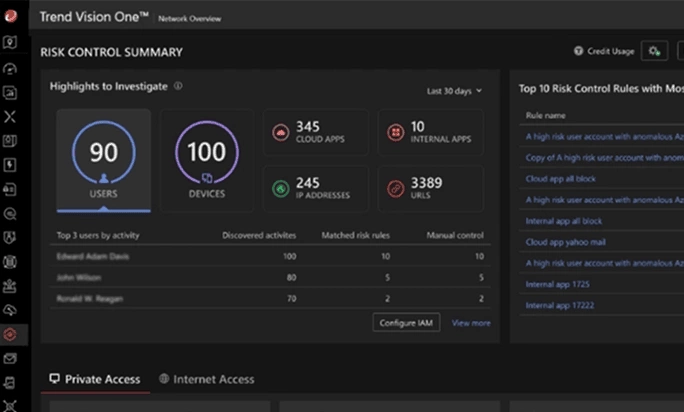This screenshot has width=684, height=412.
Task: Open the Internal app 17222 rule
Action: [560, 306]
